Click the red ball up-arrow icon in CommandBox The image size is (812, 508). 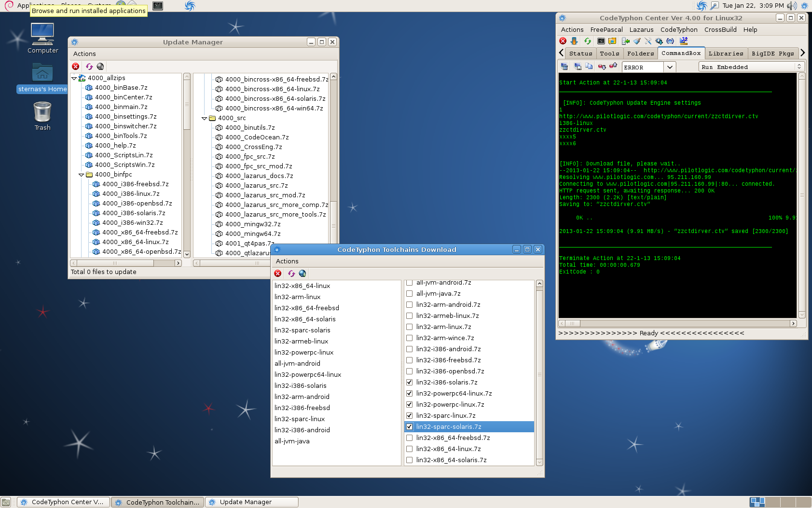tap(613, 66)
